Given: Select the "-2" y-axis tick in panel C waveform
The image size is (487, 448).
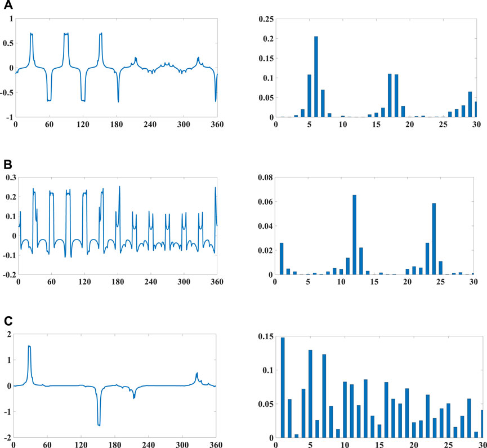Looking at the screenshot, I should tap(7, 437).
